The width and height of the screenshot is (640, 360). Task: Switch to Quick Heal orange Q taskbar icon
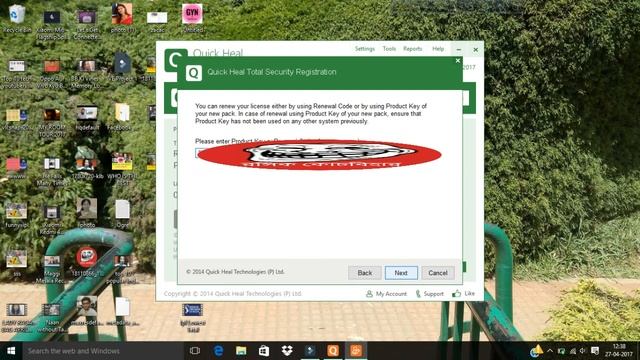click(333, 351)
